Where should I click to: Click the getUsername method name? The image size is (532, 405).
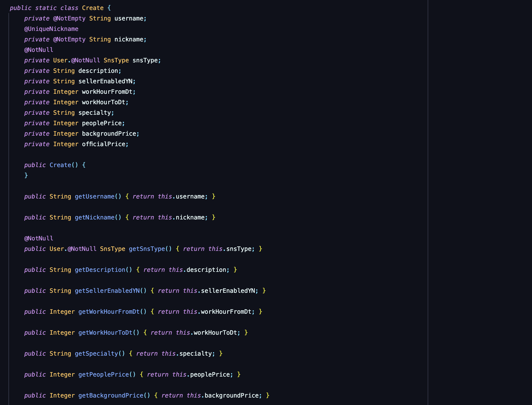(x=95, y=197)
